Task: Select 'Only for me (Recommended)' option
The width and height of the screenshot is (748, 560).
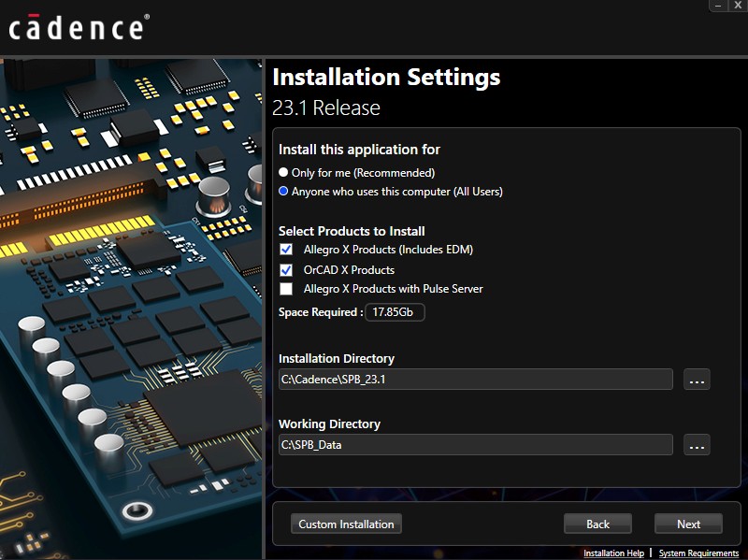Action: coord(284,173)
